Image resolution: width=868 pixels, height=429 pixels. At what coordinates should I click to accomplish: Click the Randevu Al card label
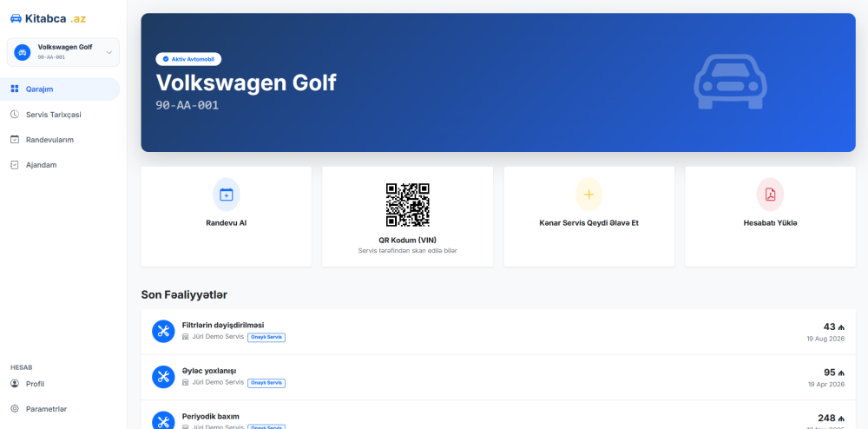(x=227, y=223)
